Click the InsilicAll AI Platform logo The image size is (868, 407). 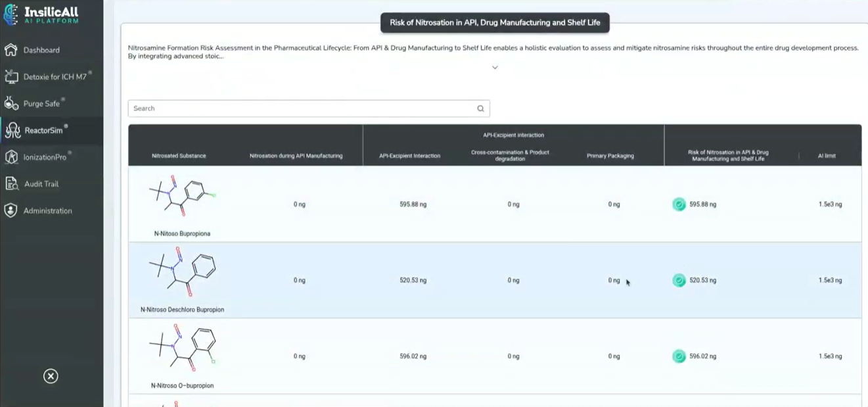pos(41,15)
